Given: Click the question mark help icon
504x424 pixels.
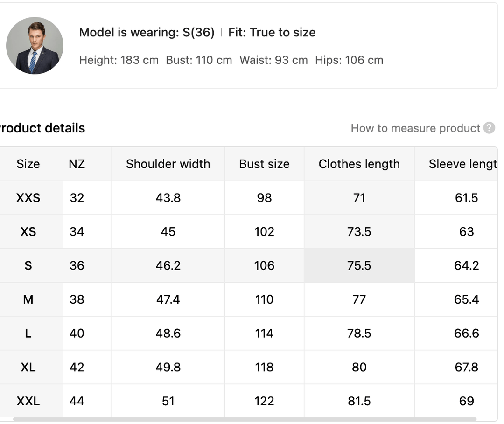Looking at the screenshot, I should [489, 128].
